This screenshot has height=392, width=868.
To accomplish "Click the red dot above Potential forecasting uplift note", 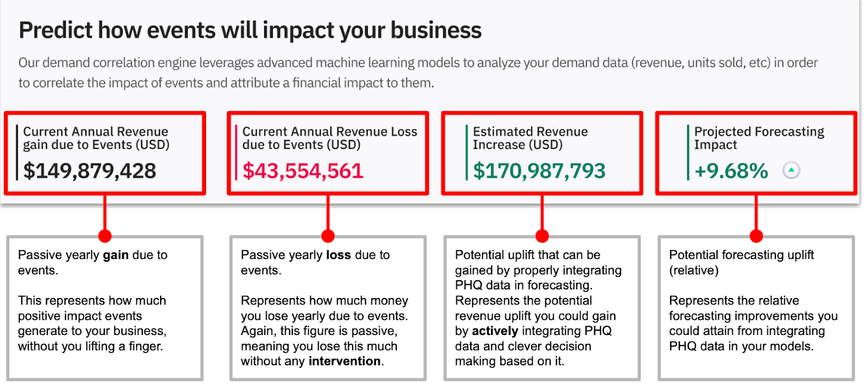I will (x=756, y=236).
